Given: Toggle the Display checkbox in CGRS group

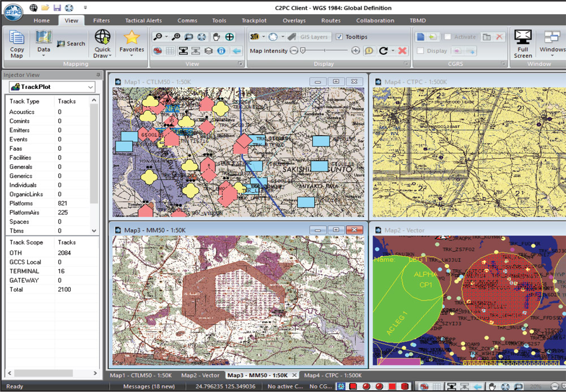Looking at the screenshot, I should 420,51.
